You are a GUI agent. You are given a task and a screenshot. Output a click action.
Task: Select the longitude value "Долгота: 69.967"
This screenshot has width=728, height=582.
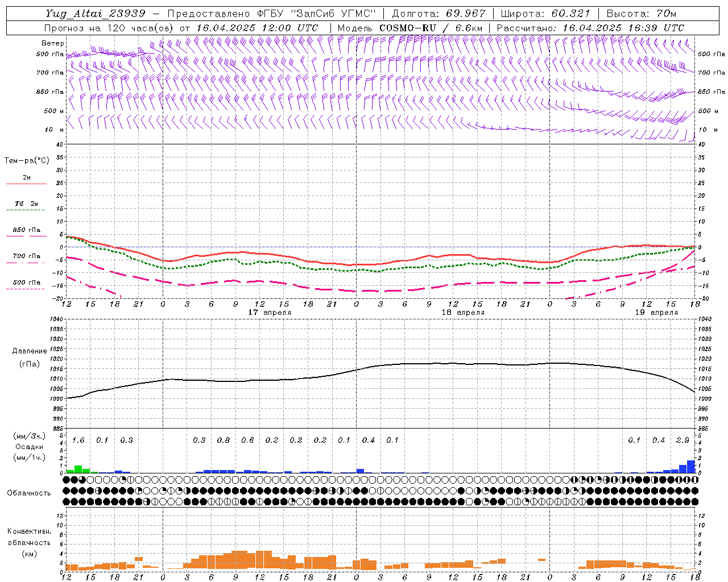[439, 14]
